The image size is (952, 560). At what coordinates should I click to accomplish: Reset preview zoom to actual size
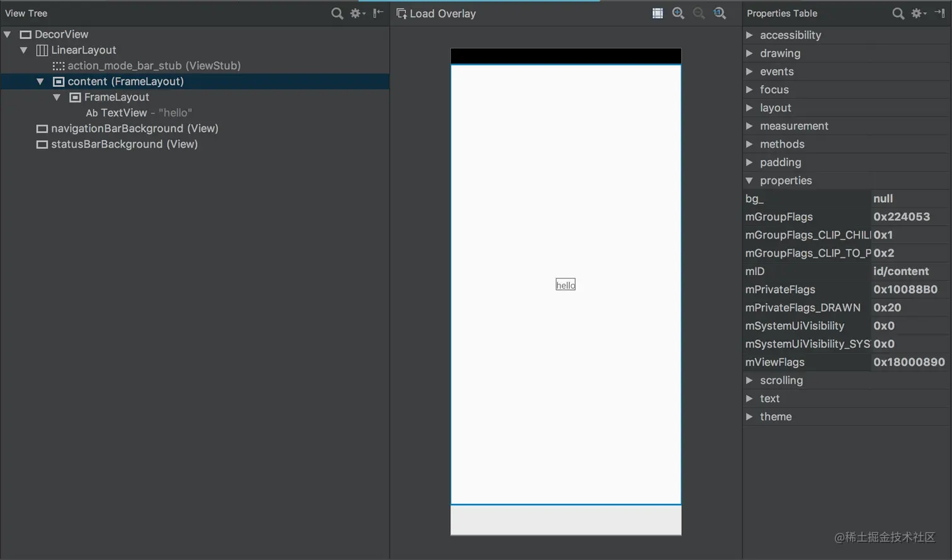click(720, 13)
